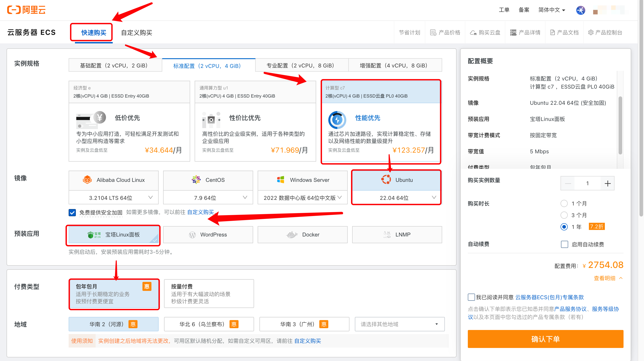Click the 配置概要 panel scrollbar
Image resolution: width=644 pixels, height=361 pixels.
[x=620, y=125]
